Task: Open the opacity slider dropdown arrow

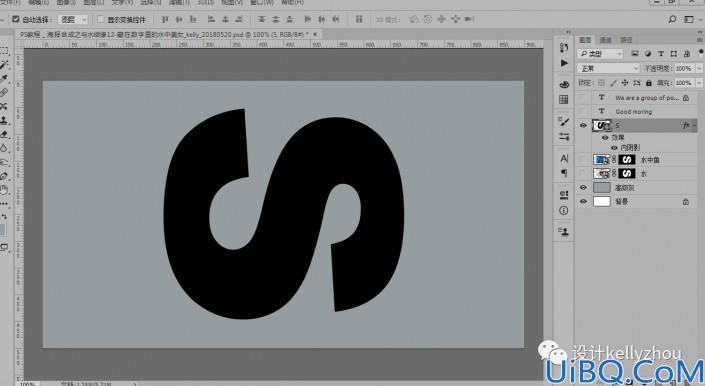Action: point(699,68)
